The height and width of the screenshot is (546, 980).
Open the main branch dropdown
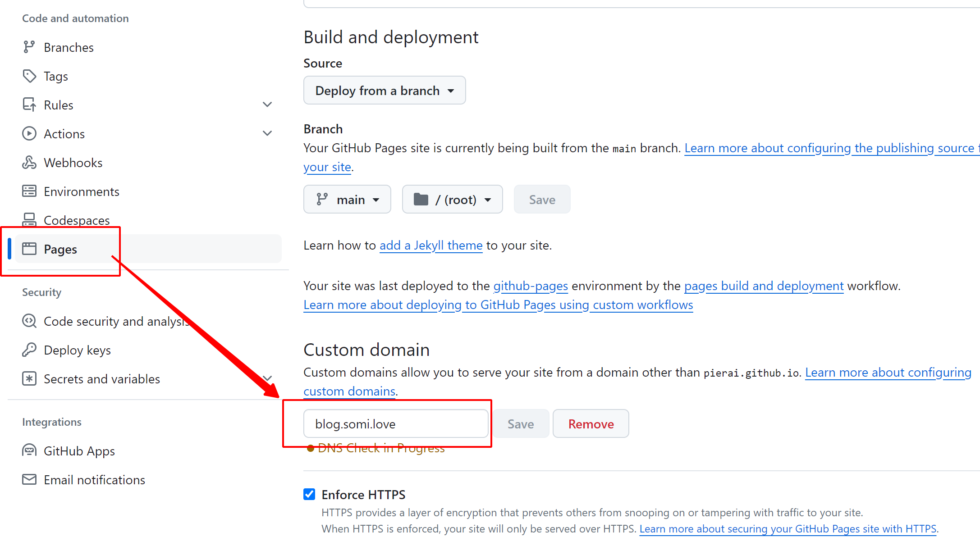[x=347, y=199]
